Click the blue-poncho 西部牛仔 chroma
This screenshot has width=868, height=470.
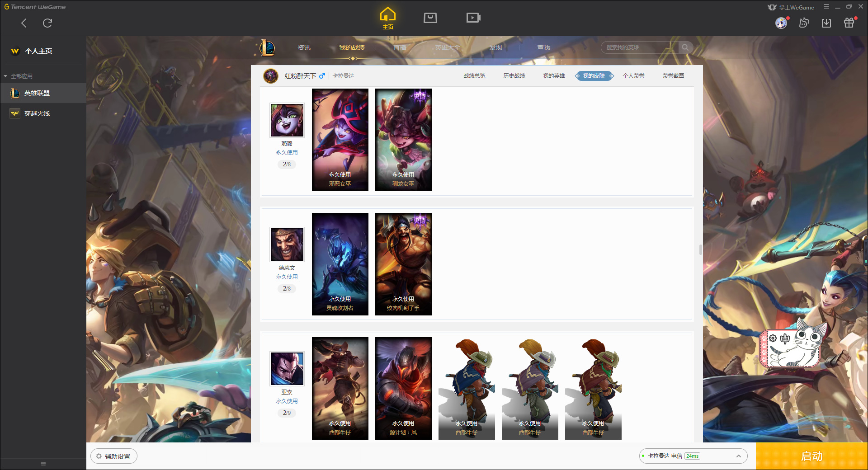(x=467, y=388)
